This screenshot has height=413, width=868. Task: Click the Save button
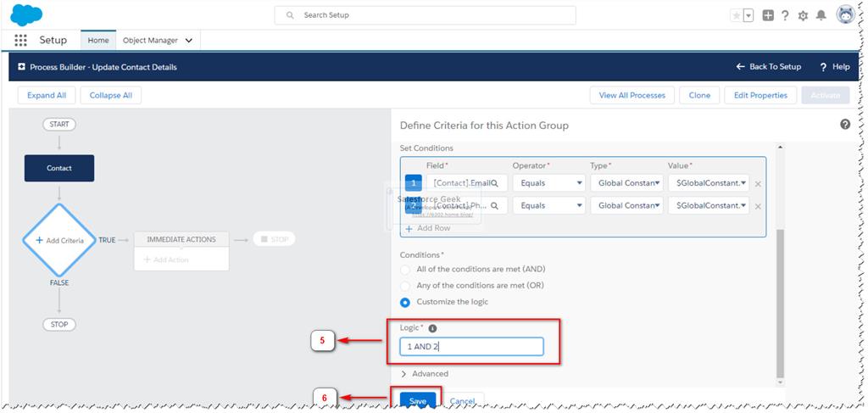(x=418, y=401)
